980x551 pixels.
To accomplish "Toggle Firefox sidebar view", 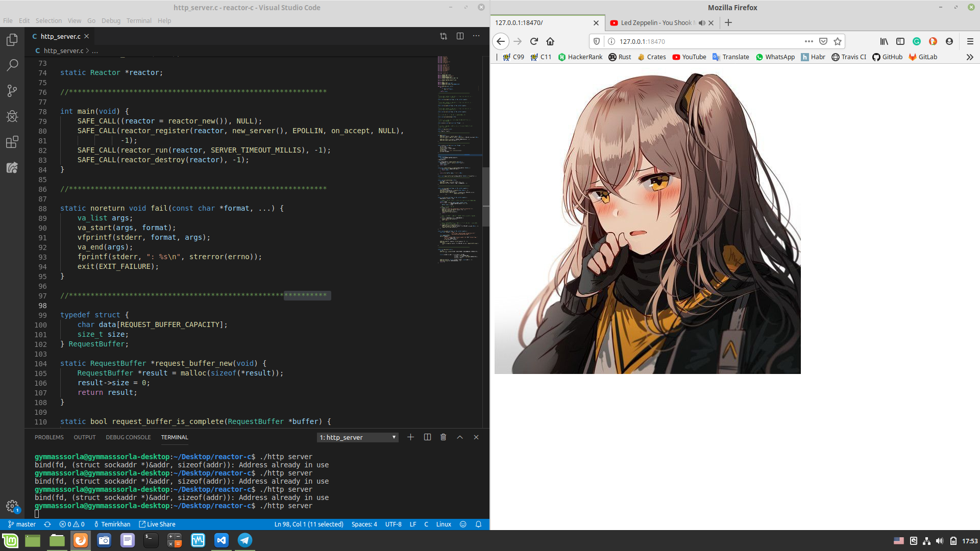I will coord(900,41).
